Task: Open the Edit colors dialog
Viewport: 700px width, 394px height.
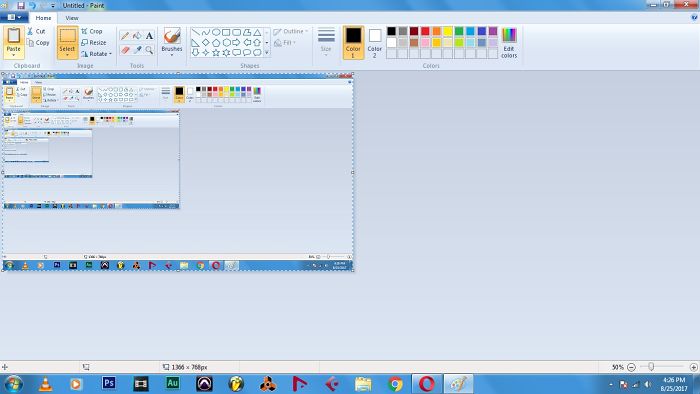Action: point(509,43)
